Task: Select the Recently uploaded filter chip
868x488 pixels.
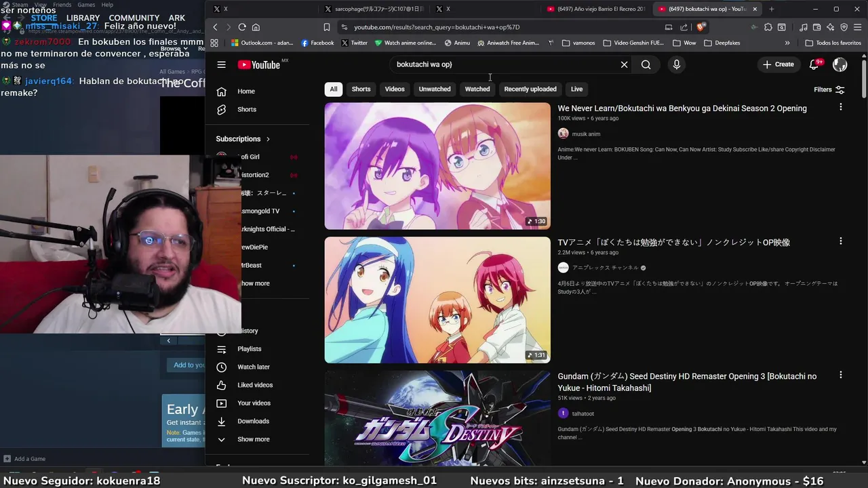Action: 530,89
